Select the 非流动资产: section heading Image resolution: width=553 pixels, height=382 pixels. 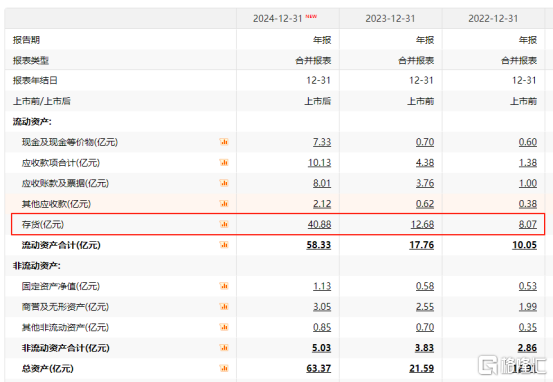[x=37, y=266]
